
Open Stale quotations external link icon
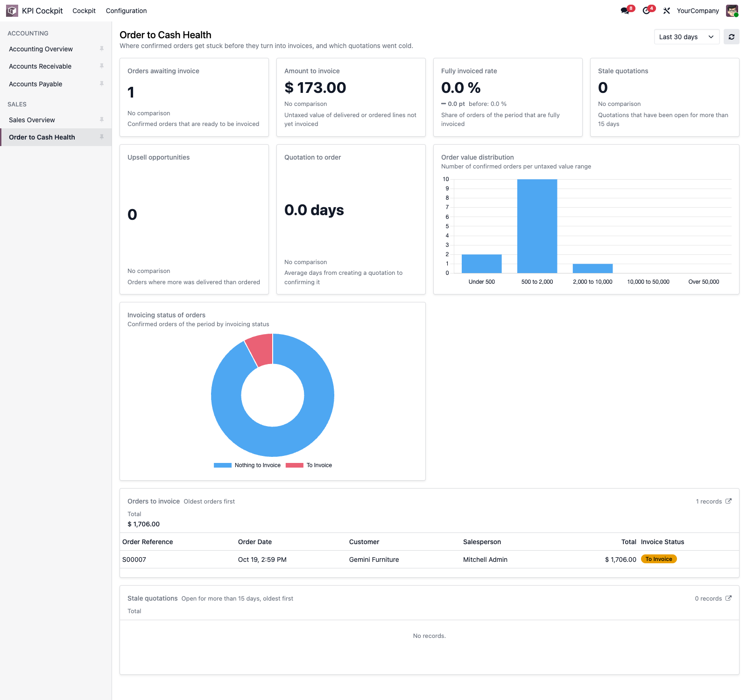click(x=728, y=598)
